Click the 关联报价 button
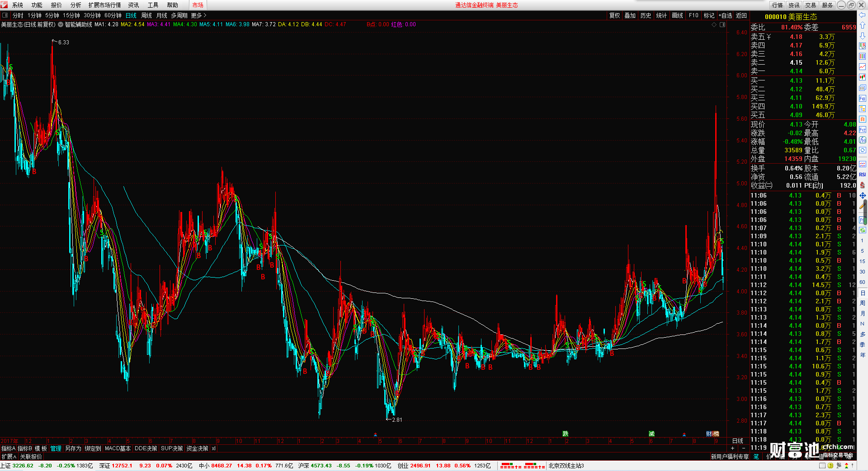Viewport: 868px width, 471px height. (x=31, y=457)
